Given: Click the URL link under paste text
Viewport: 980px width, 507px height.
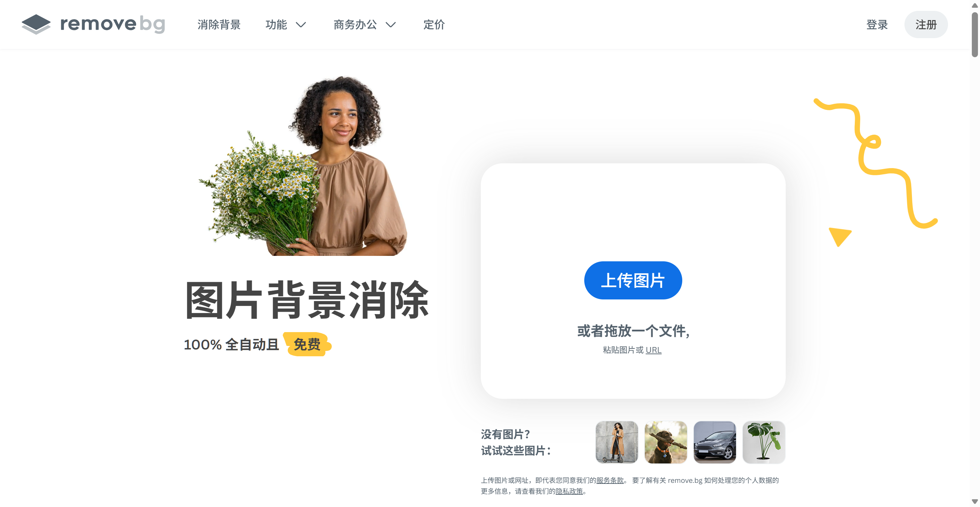Looking at the screenshot, I should coord(654,350).
